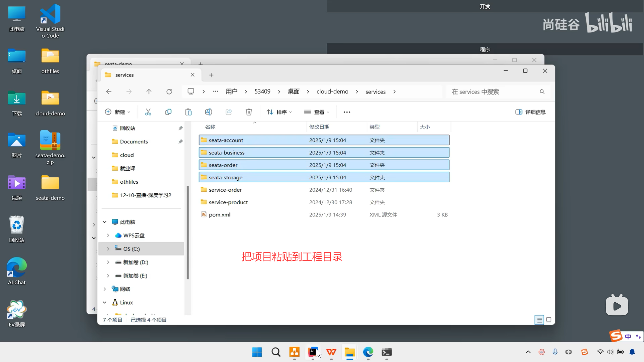
Task: Click the Cut scissors icon
Action: (148, 112)
